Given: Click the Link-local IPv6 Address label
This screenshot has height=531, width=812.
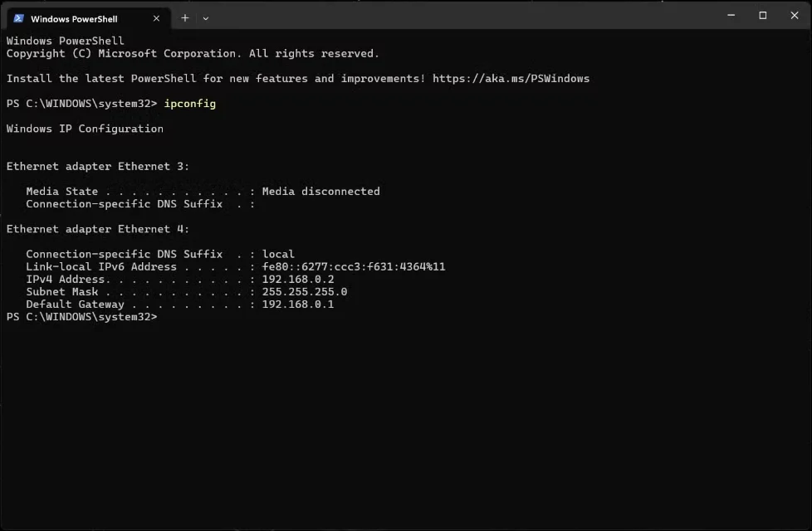Looking at the screenshot, I should [101, 267].
